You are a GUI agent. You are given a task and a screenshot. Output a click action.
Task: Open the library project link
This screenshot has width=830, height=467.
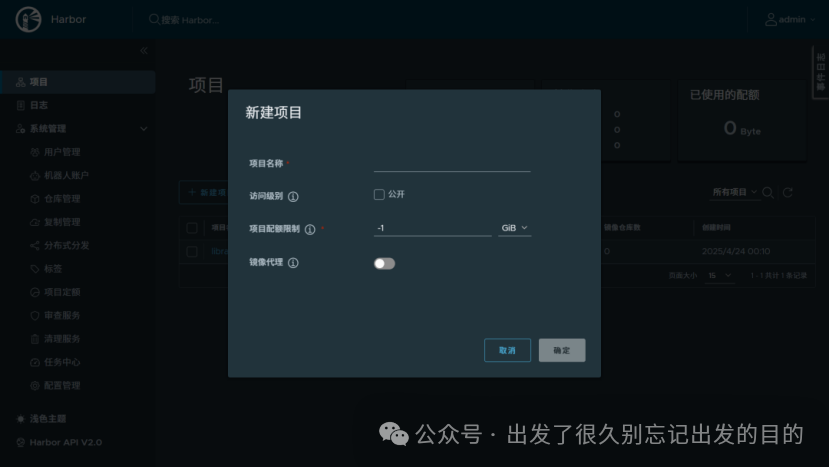pyautogui.click(x=220, y=252)
